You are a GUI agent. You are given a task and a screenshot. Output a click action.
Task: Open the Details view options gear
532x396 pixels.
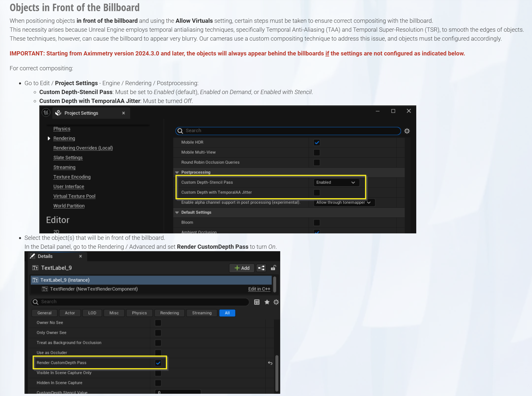pos(276,302)
